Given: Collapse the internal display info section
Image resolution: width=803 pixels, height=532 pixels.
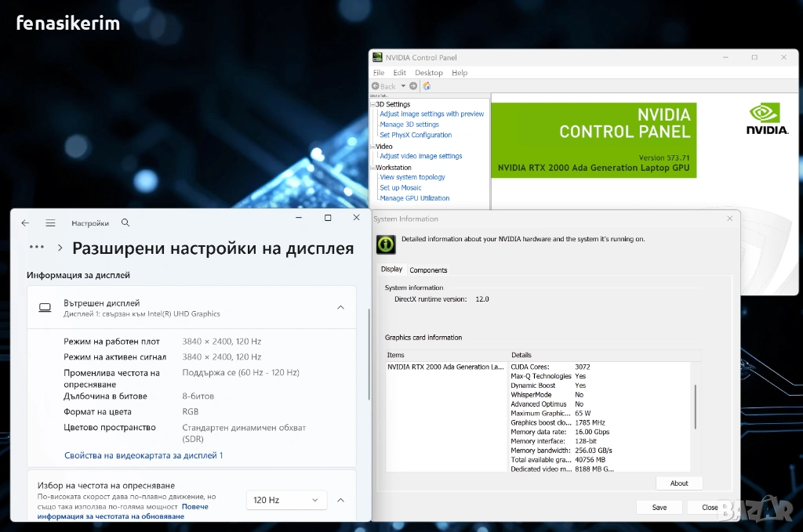Looking at the screenshot, I should [x=340, y=308].
